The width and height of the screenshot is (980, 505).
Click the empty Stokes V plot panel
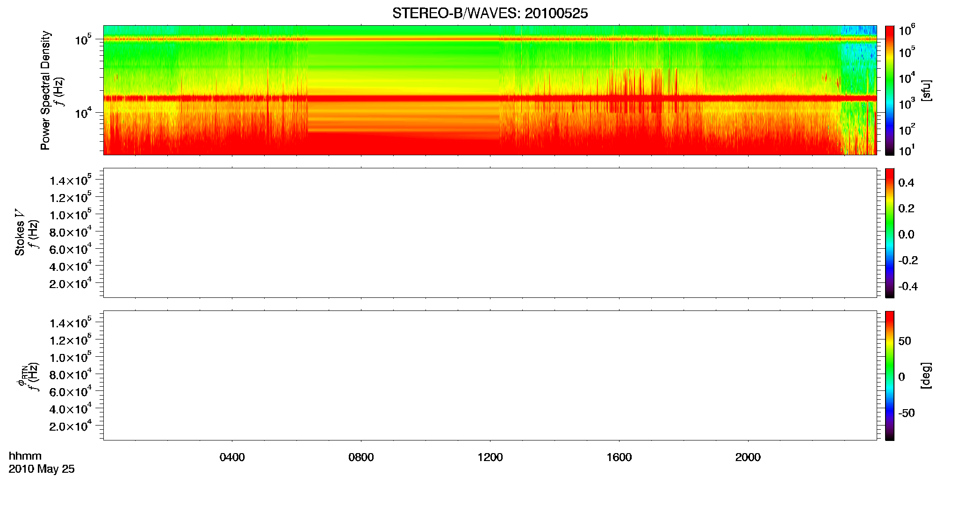click(490, 233)
